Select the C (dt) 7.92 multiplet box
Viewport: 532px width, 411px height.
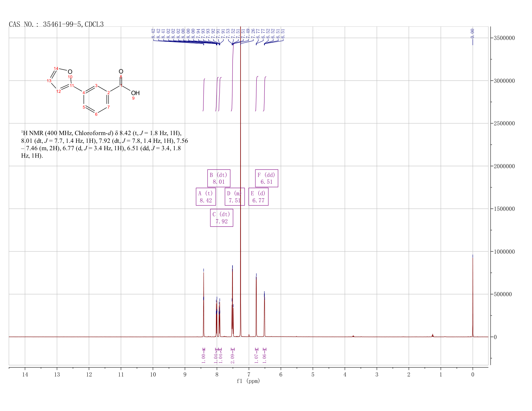pyautogui.click(x=222, y=218)
